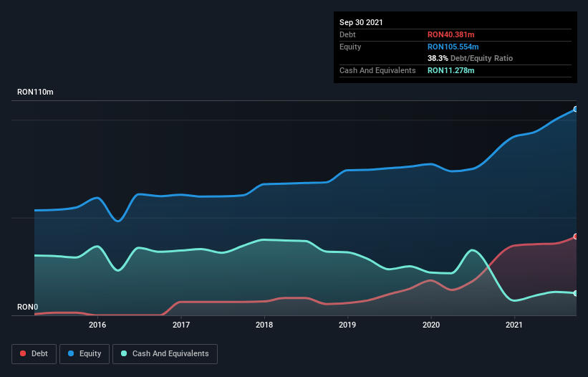The height and width of the screenshot is (377, 588).
Task: Click the Debt label in tooltip
Action: (347, 34)
